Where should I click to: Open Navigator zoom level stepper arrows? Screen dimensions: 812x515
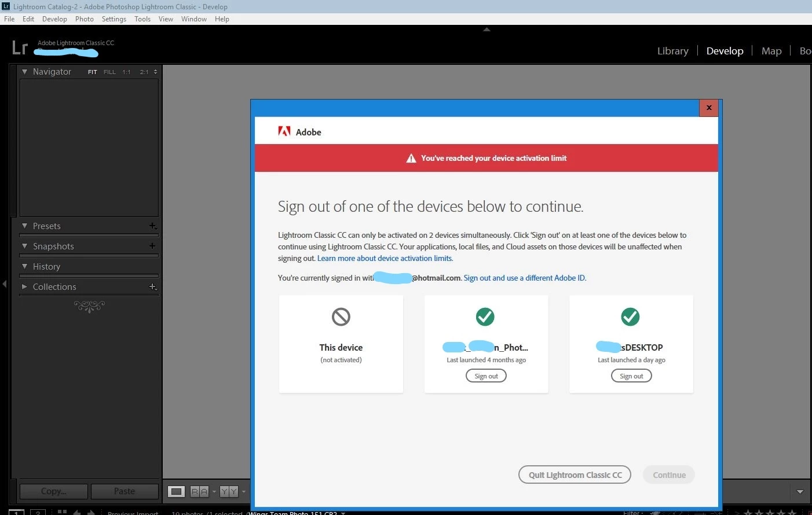tap(155, 72)
